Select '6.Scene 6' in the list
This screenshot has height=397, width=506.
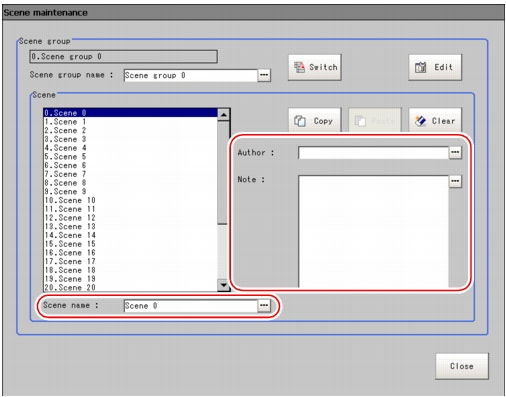(x=130, y=165)
